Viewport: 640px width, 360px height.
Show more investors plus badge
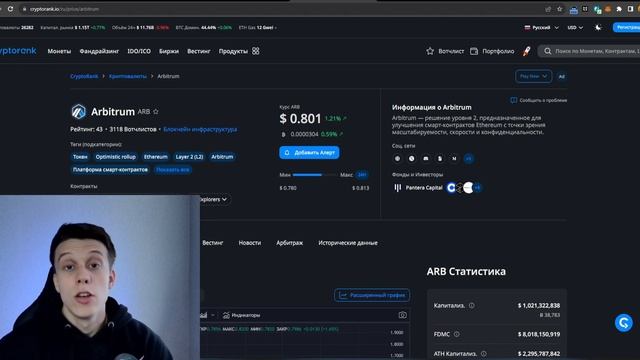(477, 187)
